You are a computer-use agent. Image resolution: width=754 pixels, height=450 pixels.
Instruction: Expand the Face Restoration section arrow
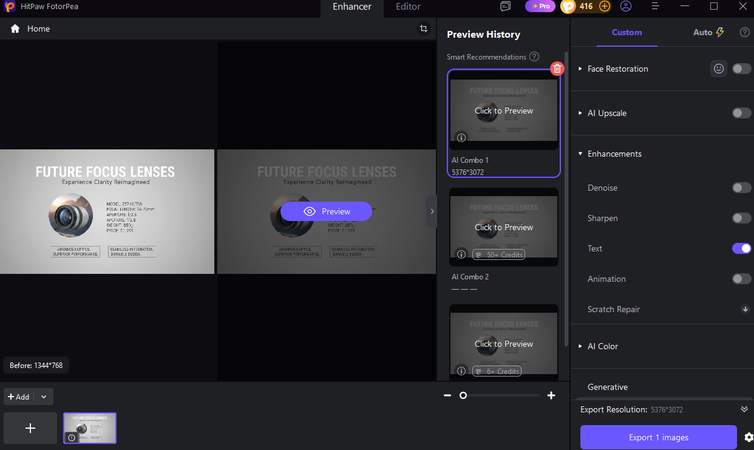580,69
